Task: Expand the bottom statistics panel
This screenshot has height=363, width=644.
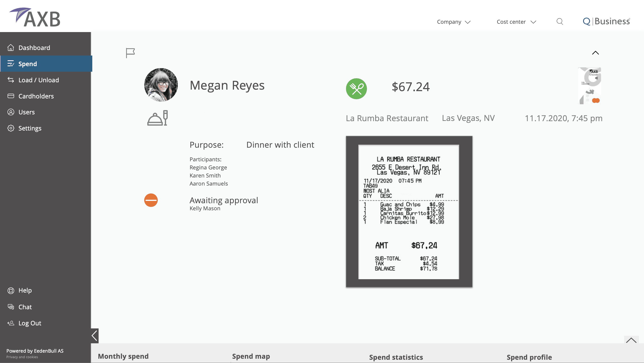Action: point(631,340)
